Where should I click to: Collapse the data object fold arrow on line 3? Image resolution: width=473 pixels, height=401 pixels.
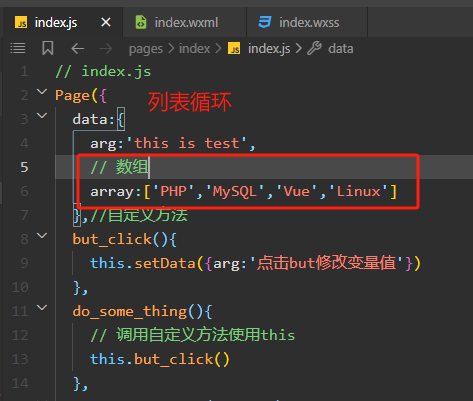point(42,116)
